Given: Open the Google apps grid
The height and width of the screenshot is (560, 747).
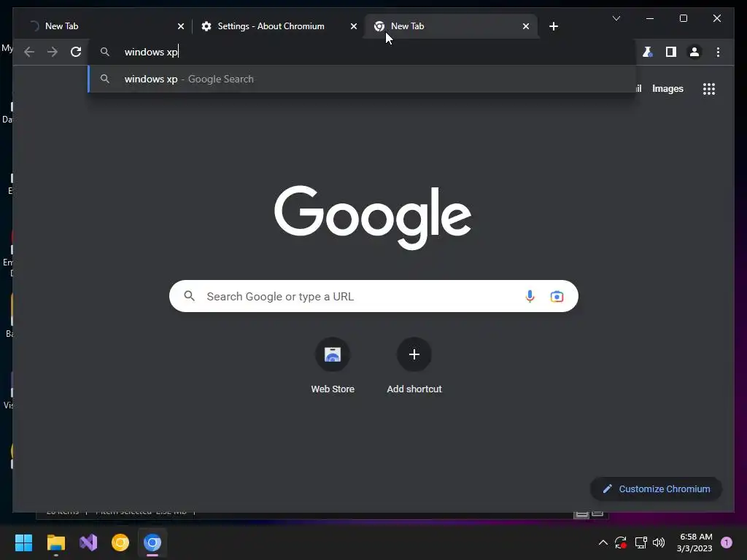Looking at the screenshot, I should tap(709, 89).
